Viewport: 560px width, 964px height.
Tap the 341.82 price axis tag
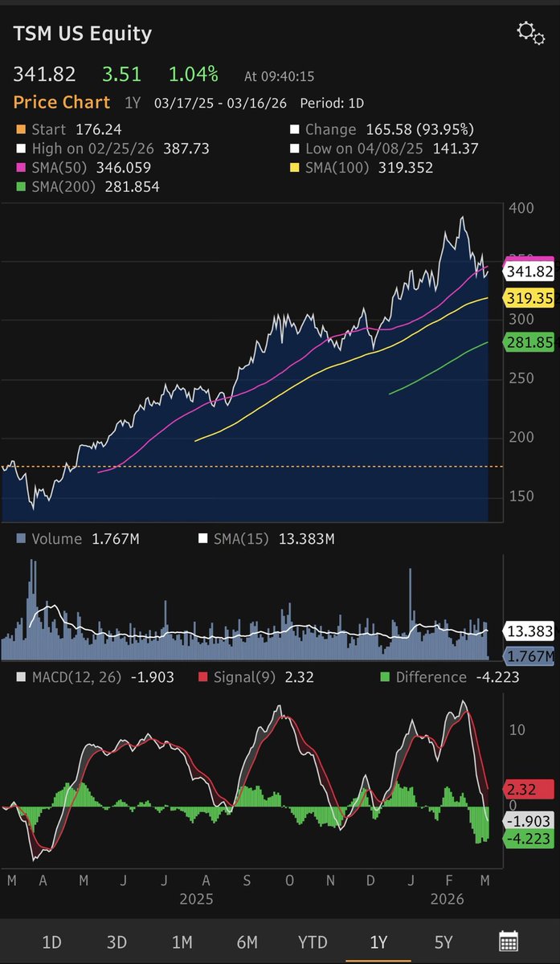click(x=529, y=272)
